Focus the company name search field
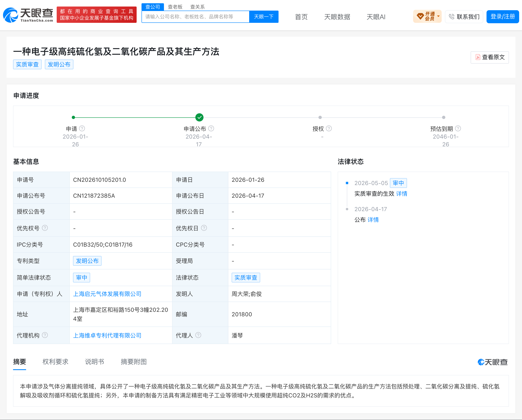Viewport: 522px width, 420px height. click(195, 17)
